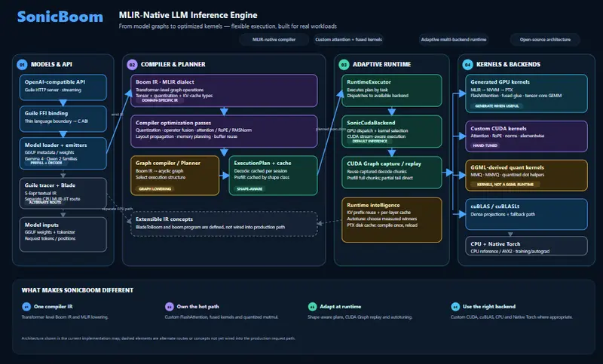The image size is (603, 364).
Task: Select the Runtime intelligence card
Action: click(x=392, y=220)
